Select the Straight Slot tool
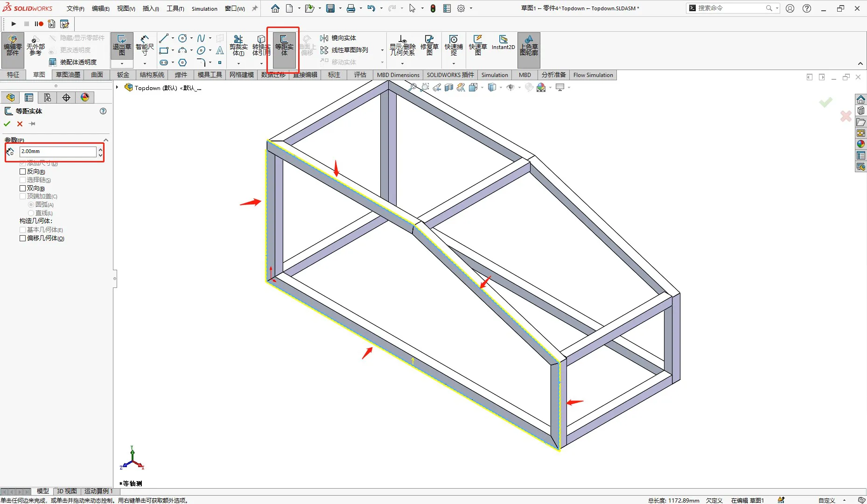The width and height of the screenshot is (867, 504). 164,63
